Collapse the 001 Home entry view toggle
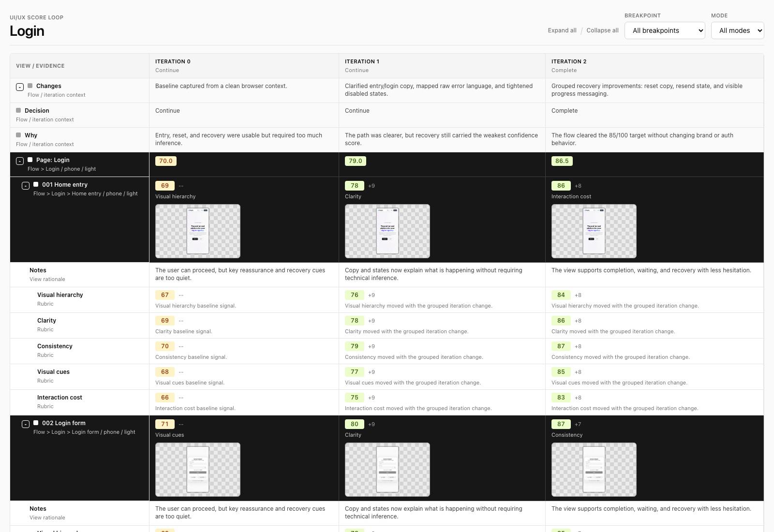Screen dimensions: 774x532 coord(26,186)
